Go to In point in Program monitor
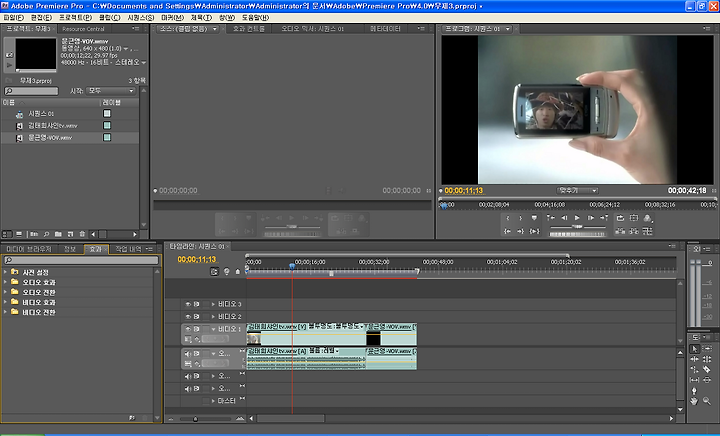Image resolution: width=720 pixels, height=436 pixels. tap(507, 231)
